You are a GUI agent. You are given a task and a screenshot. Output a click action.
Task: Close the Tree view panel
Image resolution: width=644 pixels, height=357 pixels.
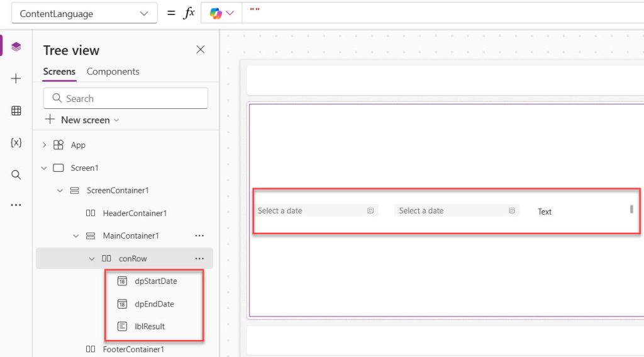pos(201,50)
